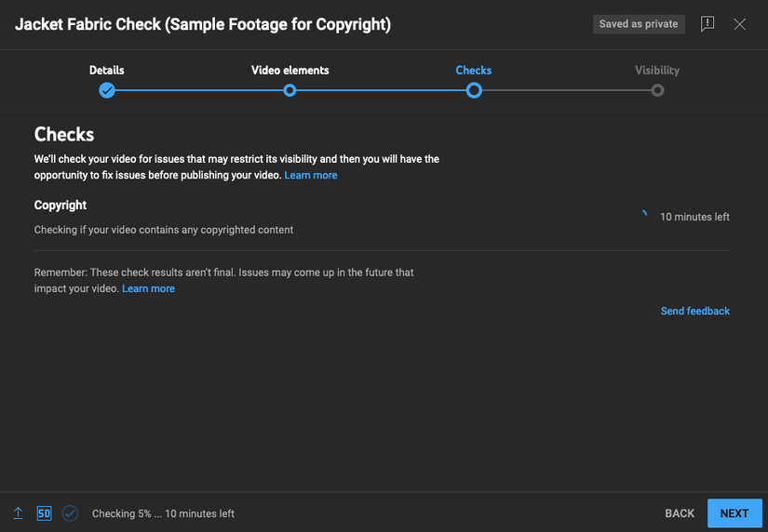Viewport: 768px width, 532px height.
Task: Click the BACK button
Action: [680, 512]
